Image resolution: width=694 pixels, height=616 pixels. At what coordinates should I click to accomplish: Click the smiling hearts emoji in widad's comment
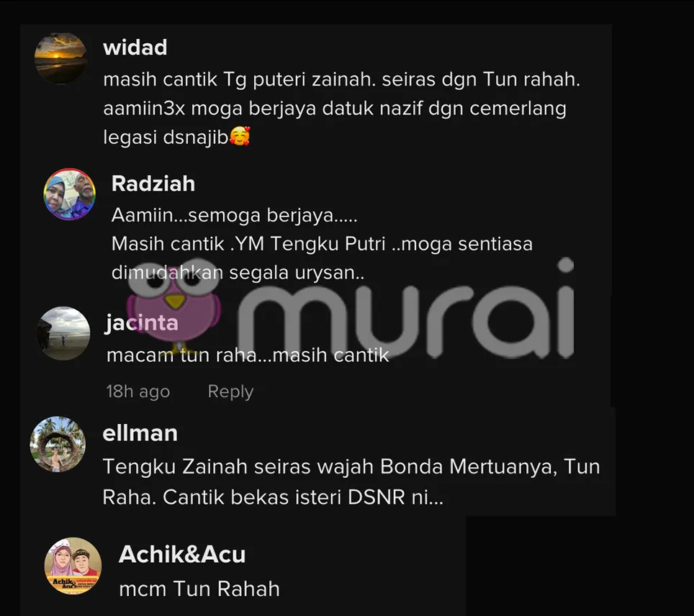pos(240,136)
